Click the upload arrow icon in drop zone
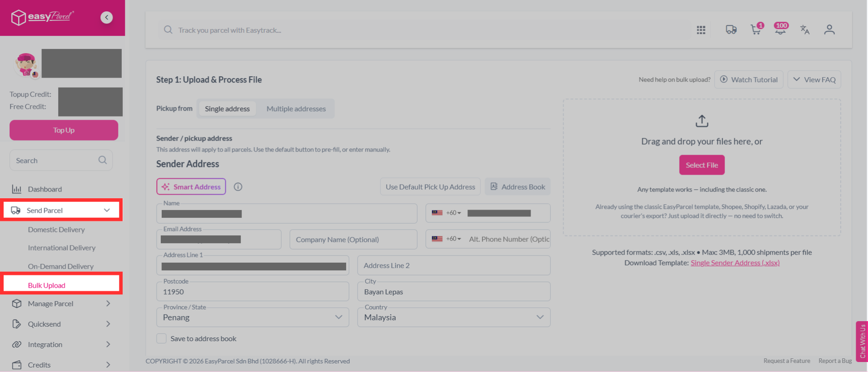Image resolution: width=868 pixels, height=372 pixels. click(702, 121)
